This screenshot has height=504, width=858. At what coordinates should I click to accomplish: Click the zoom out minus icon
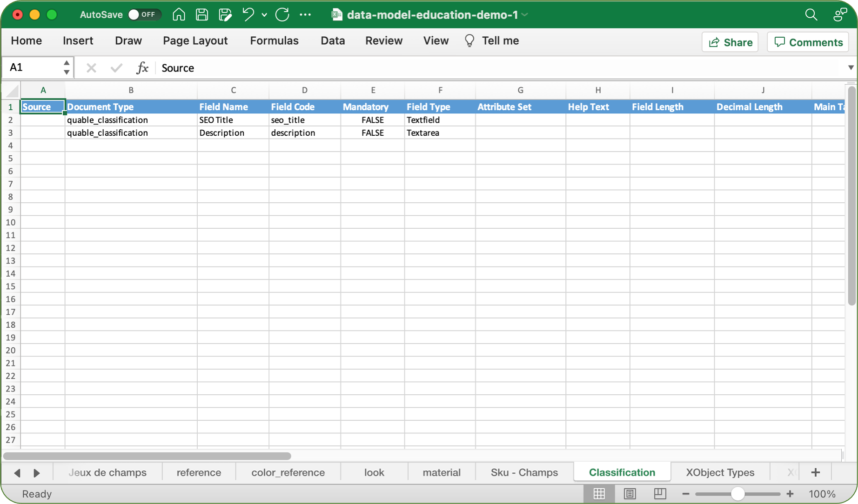[685, 494]
